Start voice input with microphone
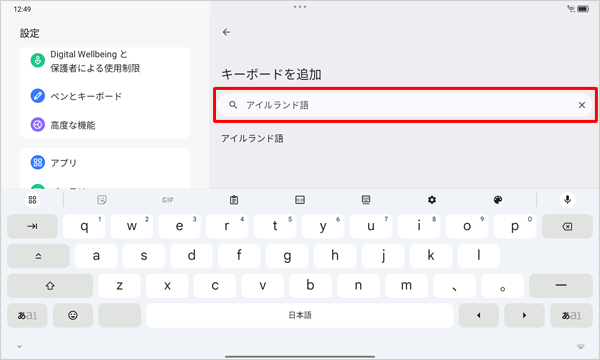Screen dimensions: 600x360 (x=567, y=200)
